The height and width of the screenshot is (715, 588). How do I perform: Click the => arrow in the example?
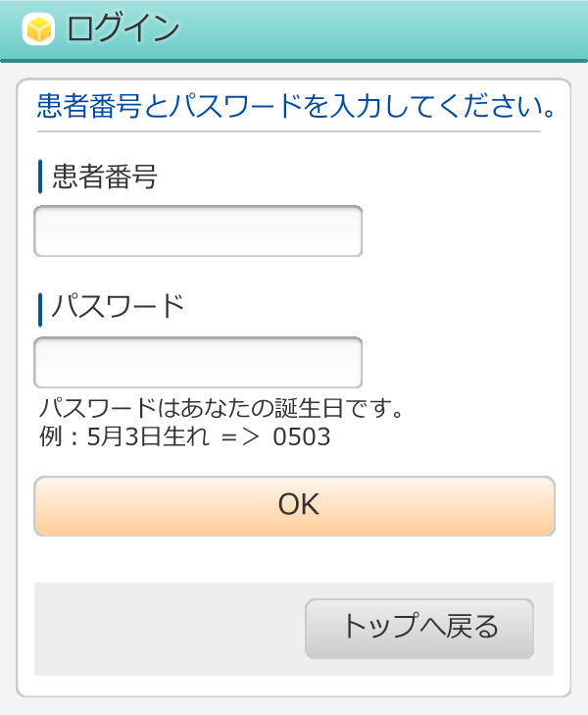tap(240, 437)
